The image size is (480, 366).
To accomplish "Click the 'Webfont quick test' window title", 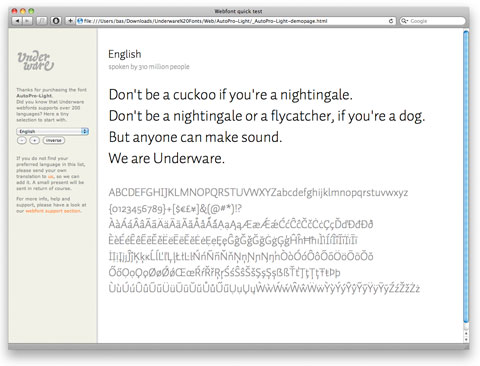I will pos(238,11).
